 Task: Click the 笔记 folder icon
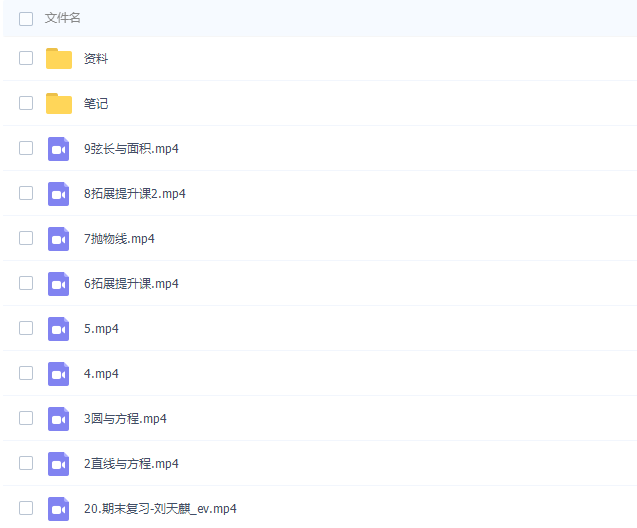pyautogui.click(x=59, y=104)
